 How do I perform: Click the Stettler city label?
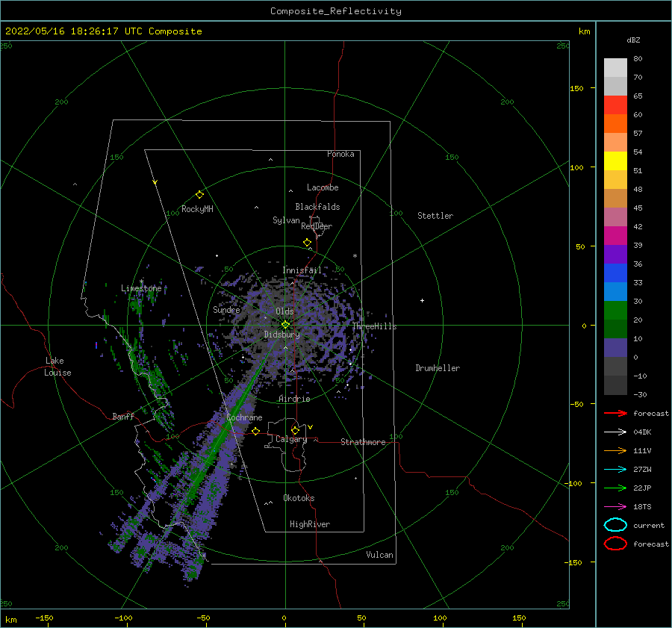pos(435,216)
